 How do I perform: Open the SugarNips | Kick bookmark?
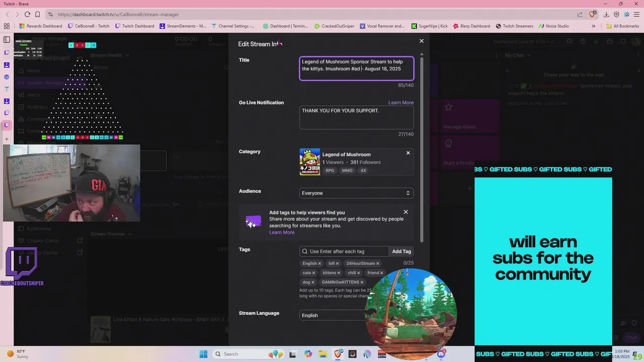(x=429, y=26)
